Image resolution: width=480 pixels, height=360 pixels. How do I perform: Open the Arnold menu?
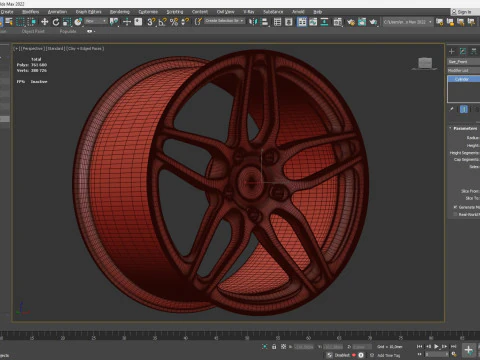tap(298, 12)
